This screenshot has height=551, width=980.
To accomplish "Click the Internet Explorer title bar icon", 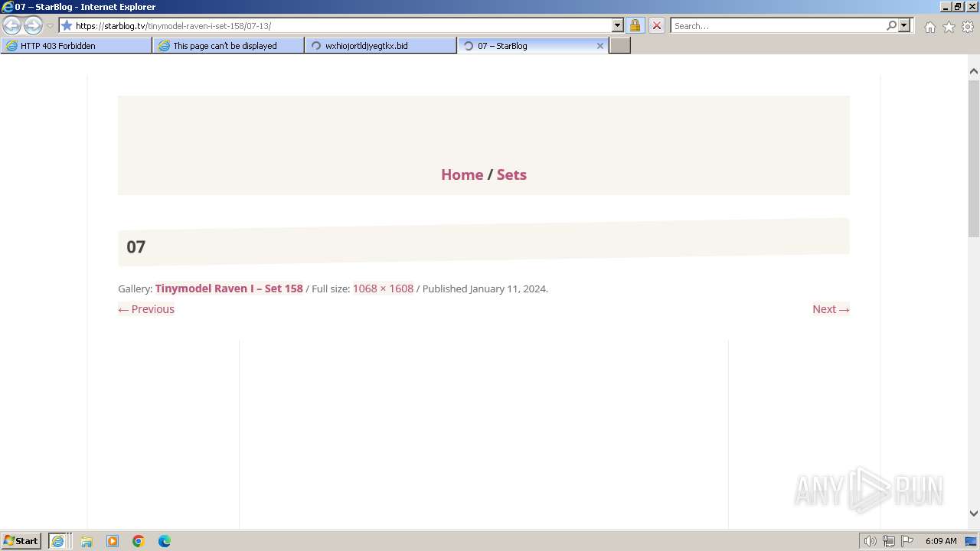I will pos(7,7).
